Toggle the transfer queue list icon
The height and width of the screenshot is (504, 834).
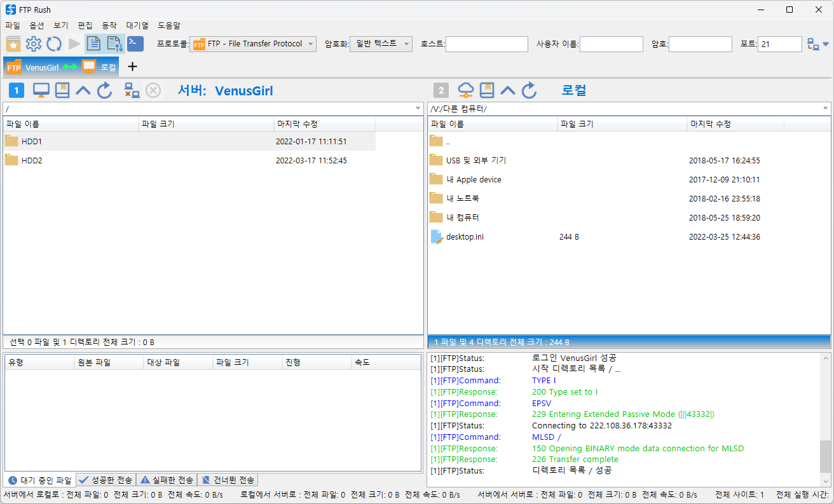coord(114,44)
